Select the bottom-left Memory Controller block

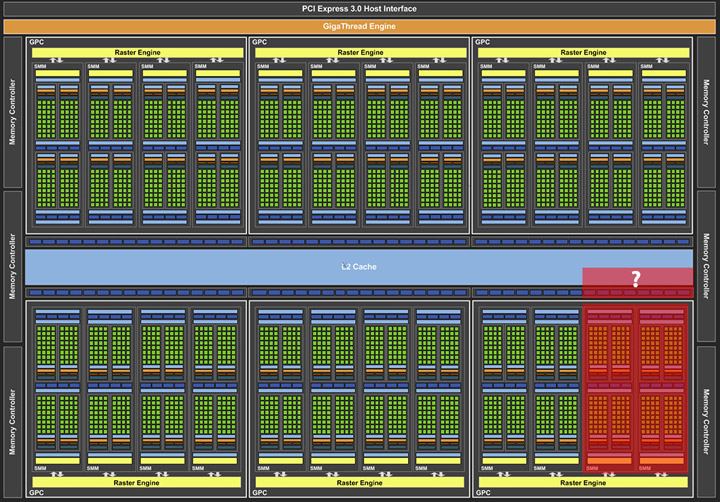pyautogui.click(x=13, y=420)
